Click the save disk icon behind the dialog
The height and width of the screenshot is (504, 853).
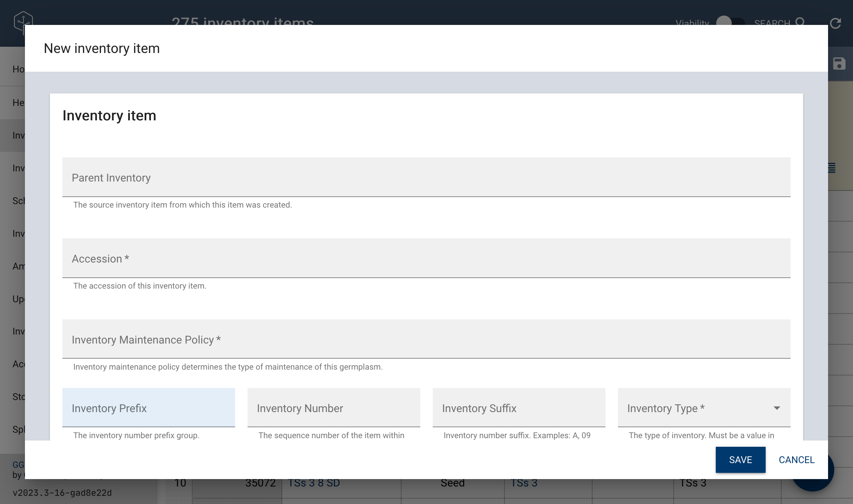pyautogui.click(x=839, y=63)
